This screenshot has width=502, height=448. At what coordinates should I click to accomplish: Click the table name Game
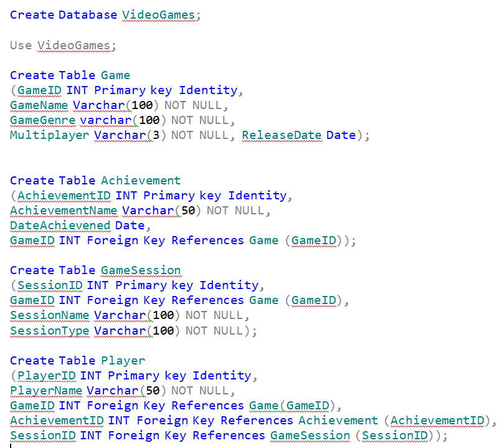(116, 75)
